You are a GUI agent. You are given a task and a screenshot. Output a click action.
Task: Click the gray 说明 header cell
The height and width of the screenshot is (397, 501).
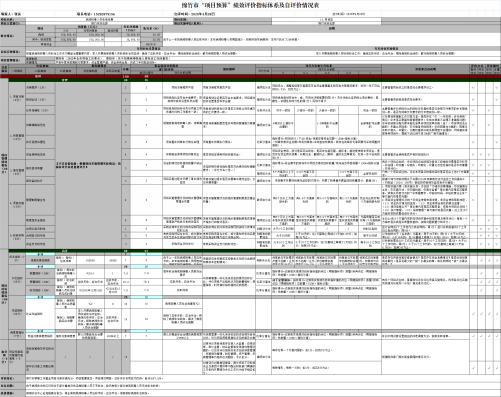click(332, 29)
